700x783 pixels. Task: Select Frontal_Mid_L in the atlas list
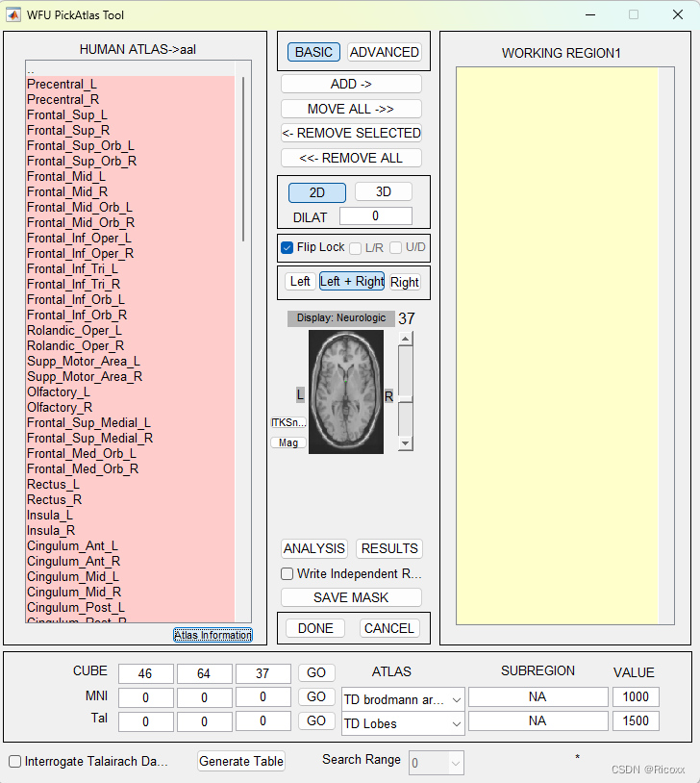coord(131,177)
